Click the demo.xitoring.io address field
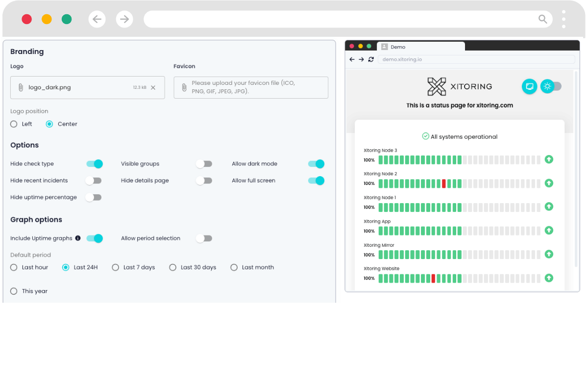Screen dimensions: 588x368 click(476, 59)
